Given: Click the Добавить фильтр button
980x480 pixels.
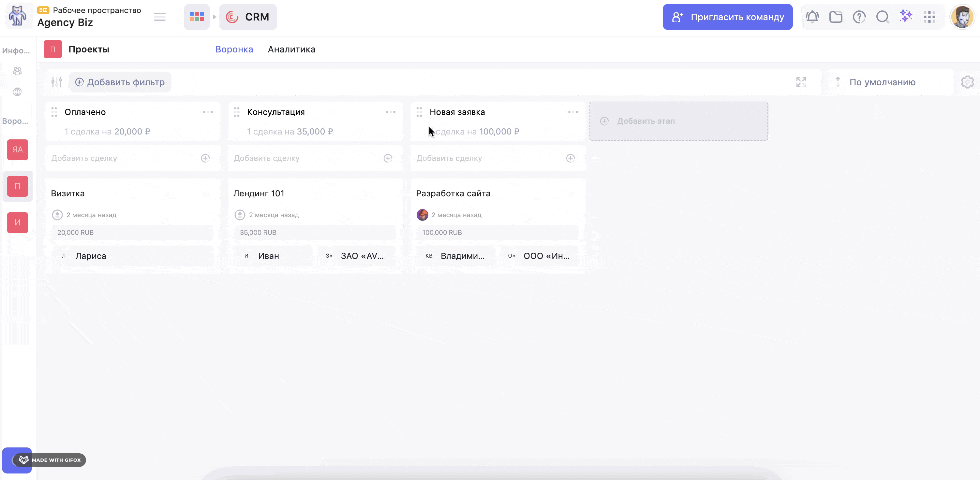Looking at the screenshot, I should 120,82.
